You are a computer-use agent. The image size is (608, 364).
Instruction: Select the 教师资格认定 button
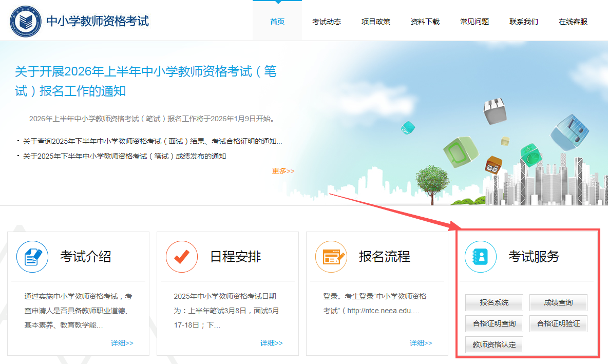(494, 345)
